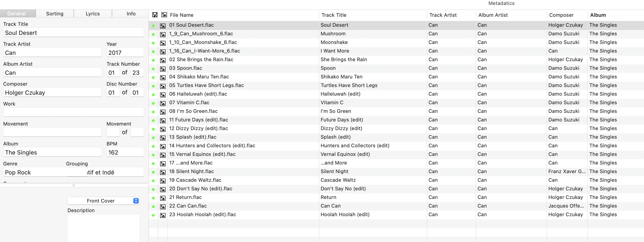The width and height of the screenshot is (644, 242).
Task: Click the artwork icon for Silent Night row
Action: click(x=163, y=172)
